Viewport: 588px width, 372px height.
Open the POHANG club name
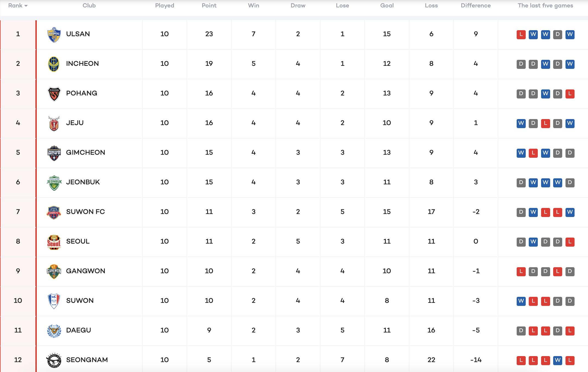pos(81,93)
